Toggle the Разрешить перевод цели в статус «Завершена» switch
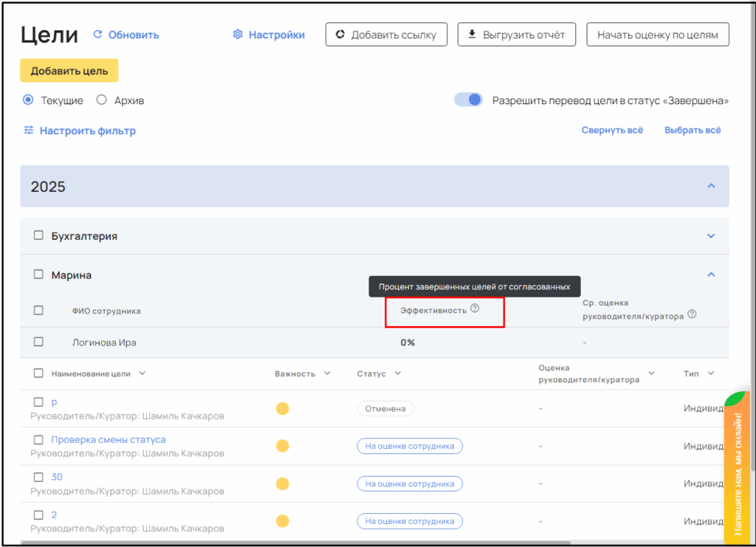Viewport: 756px width, 547px height. 468,100
